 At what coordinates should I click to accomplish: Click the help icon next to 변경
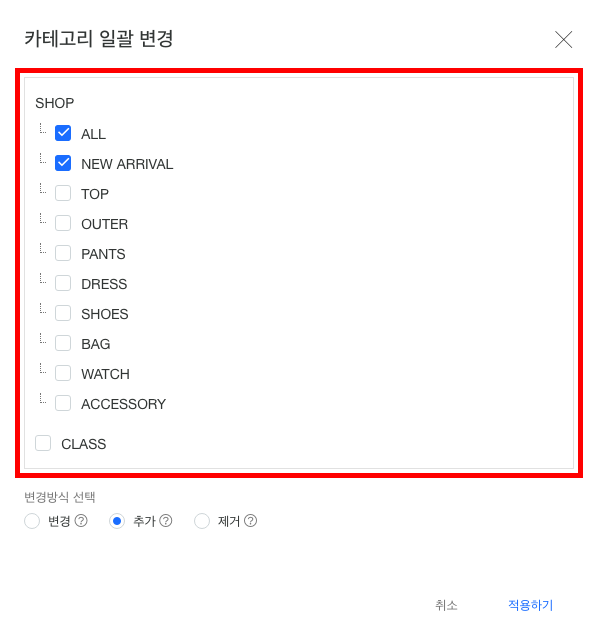coord(81,520)
